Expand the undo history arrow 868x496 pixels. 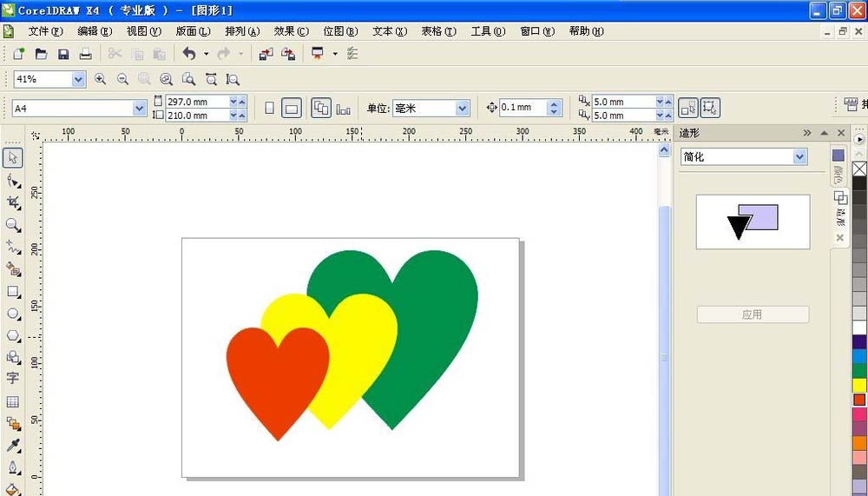tap(206, 54)
